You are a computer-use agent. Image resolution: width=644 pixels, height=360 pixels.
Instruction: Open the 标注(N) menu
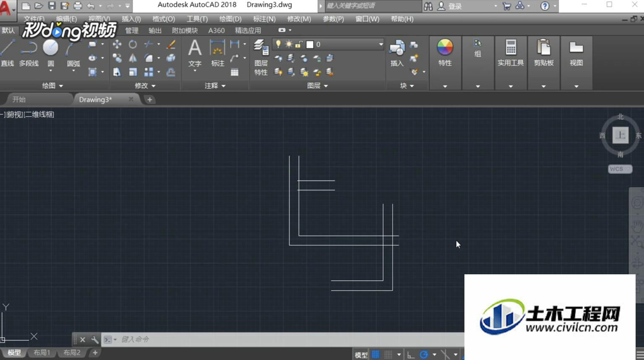(x=264, y=19)
